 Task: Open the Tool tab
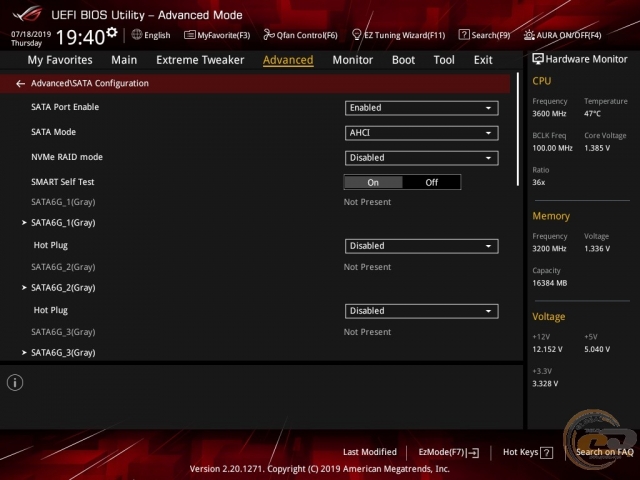(444, 60)
